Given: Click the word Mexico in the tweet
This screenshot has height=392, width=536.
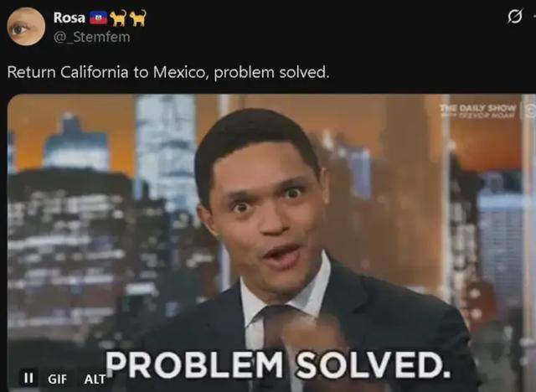Looking at the screenshot, I should (x=179, y=72).
